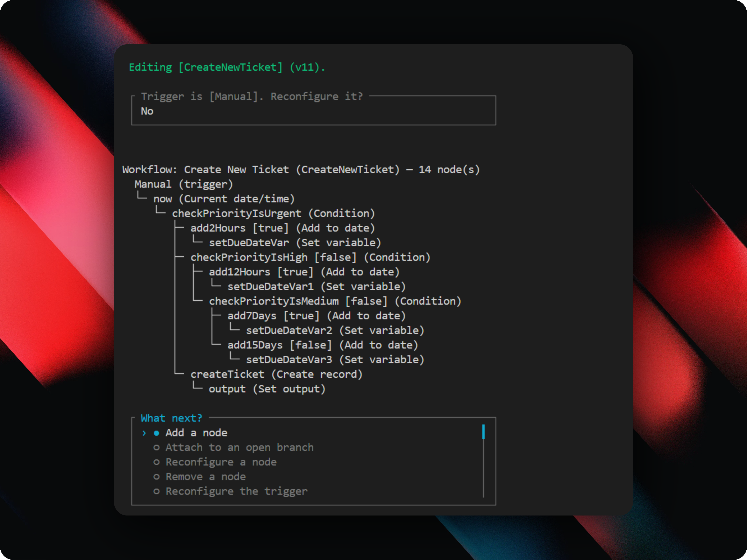Select the 'checkPriorityIsHigh [false]' node
Screen dimensions: 747x560
click(x=310, y=257)
